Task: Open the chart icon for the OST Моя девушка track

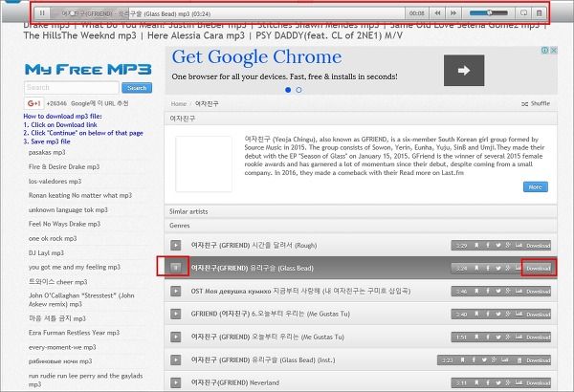Action: point(519,291)
